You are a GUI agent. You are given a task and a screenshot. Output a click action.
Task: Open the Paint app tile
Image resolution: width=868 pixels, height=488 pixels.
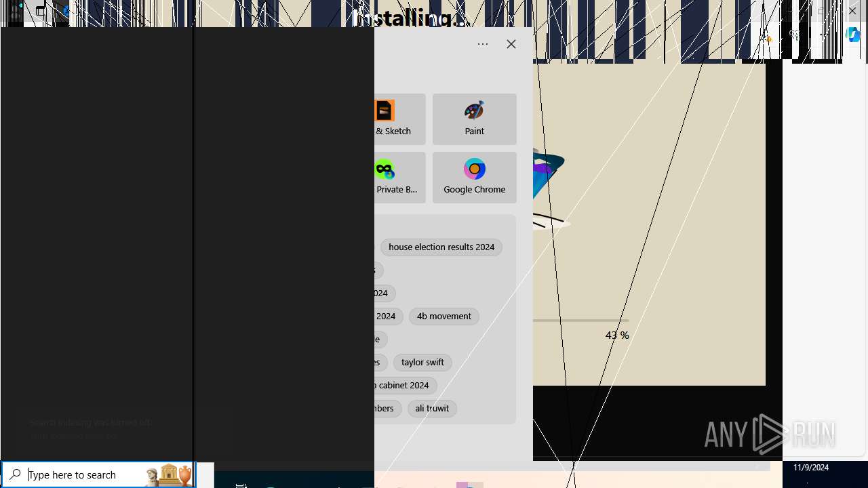(474, 119)
